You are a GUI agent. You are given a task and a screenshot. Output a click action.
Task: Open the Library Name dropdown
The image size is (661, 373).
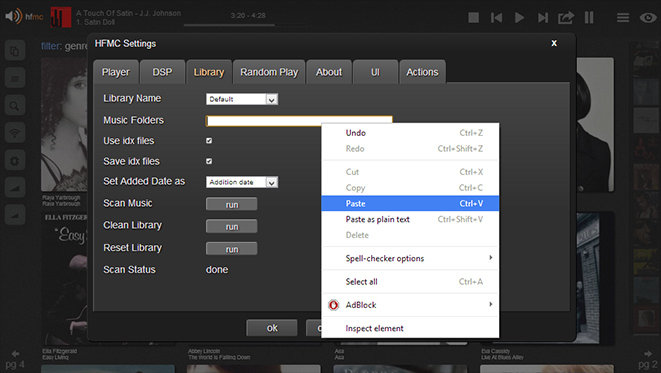242,99
